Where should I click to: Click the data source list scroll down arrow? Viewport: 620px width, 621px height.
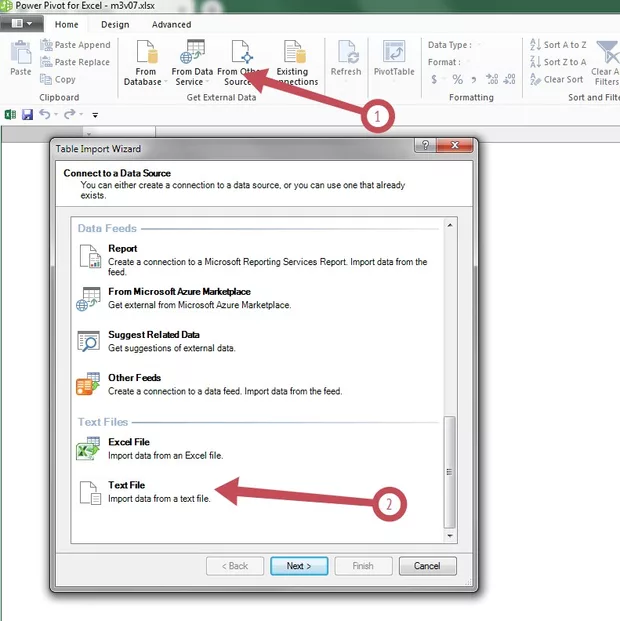point(450,535)
